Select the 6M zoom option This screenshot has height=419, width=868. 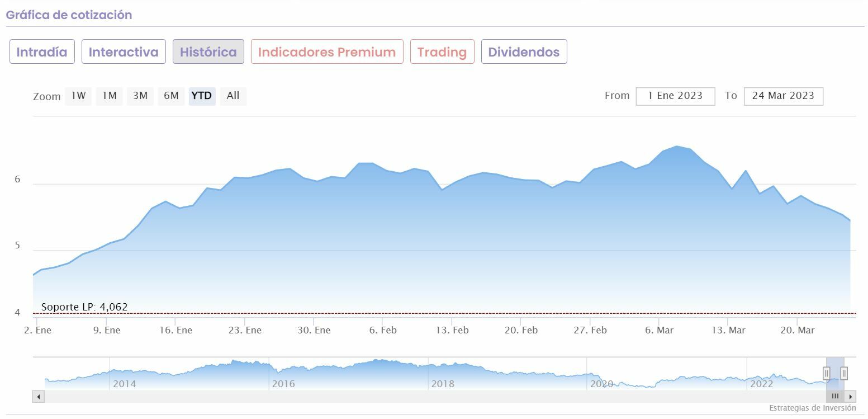(171, 96)
